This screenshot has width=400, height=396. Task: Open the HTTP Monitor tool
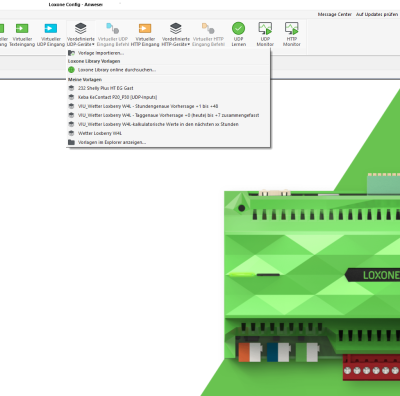coord(292,28)
